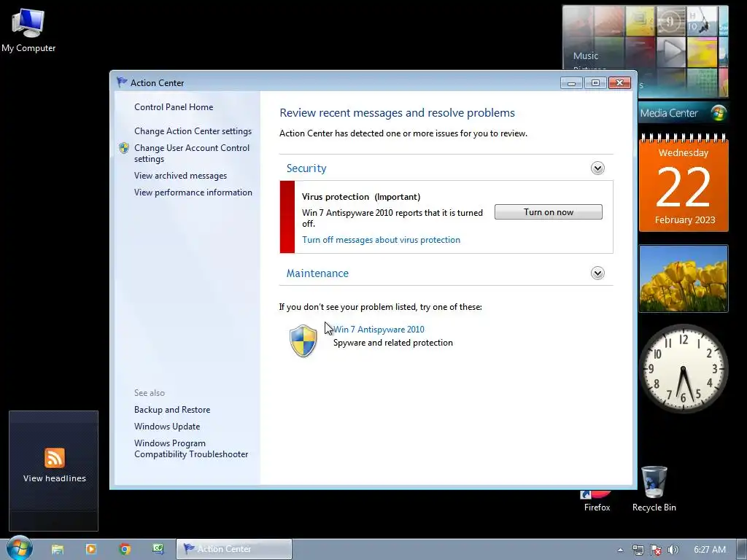
Task: Click the Windows logo on the Media Center gadget
Action: [719, 113]
